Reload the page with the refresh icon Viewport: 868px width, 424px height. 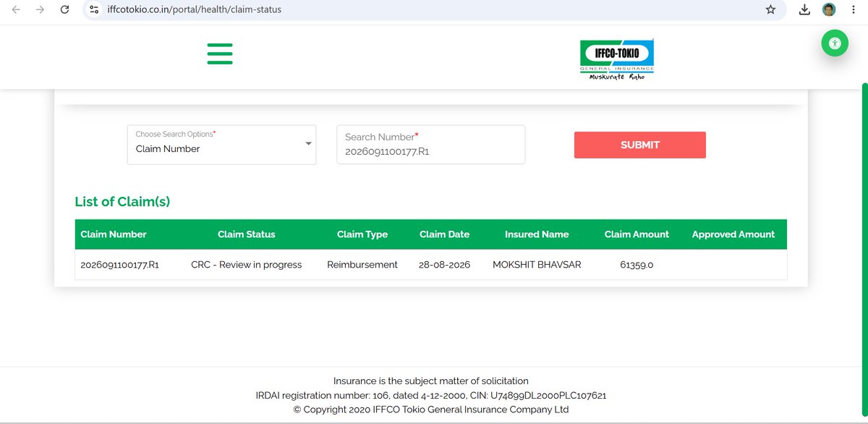click(64, 9)
